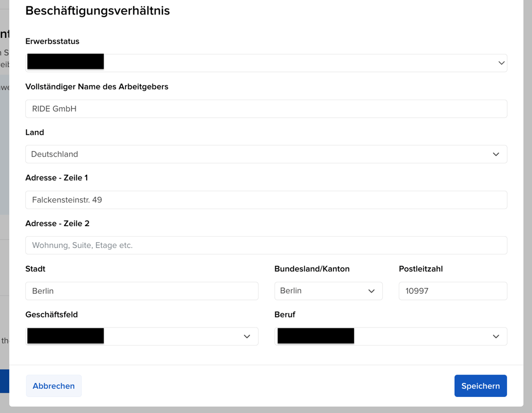Click the chevron arrow beside Deutschland
Screen dimensions: 532x413
click(496, 154)
